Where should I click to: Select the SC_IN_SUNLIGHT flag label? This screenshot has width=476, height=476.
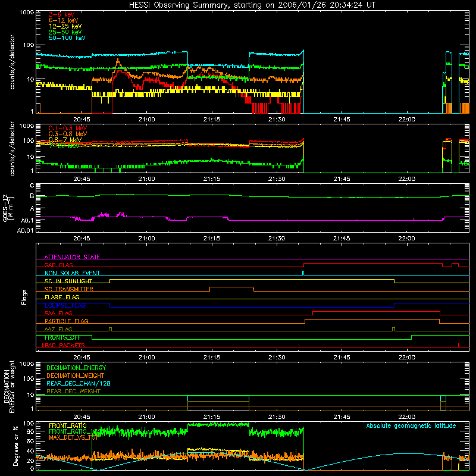tap(68, 281)
